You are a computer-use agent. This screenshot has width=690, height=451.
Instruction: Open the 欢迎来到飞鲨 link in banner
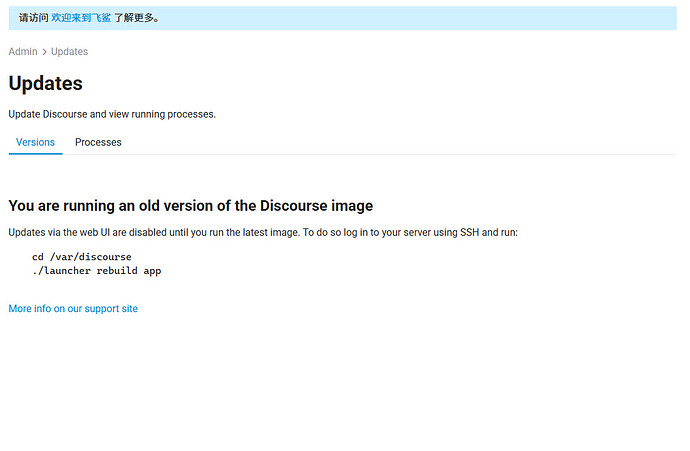81,18
